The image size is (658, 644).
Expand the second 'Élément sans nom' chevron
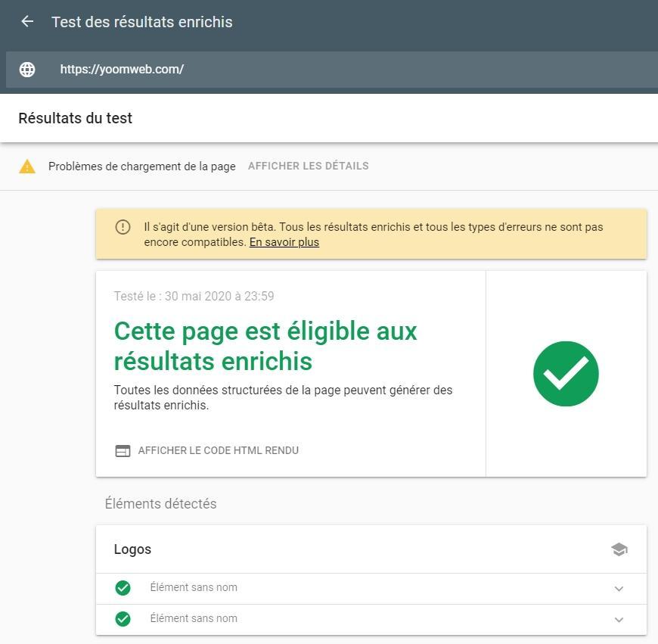619,620
